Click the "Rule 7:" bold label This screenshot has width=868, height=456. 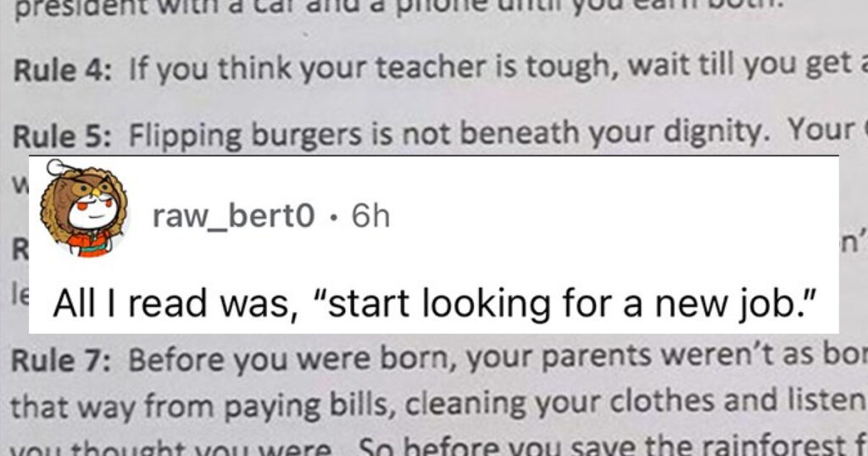pos(60,361)
